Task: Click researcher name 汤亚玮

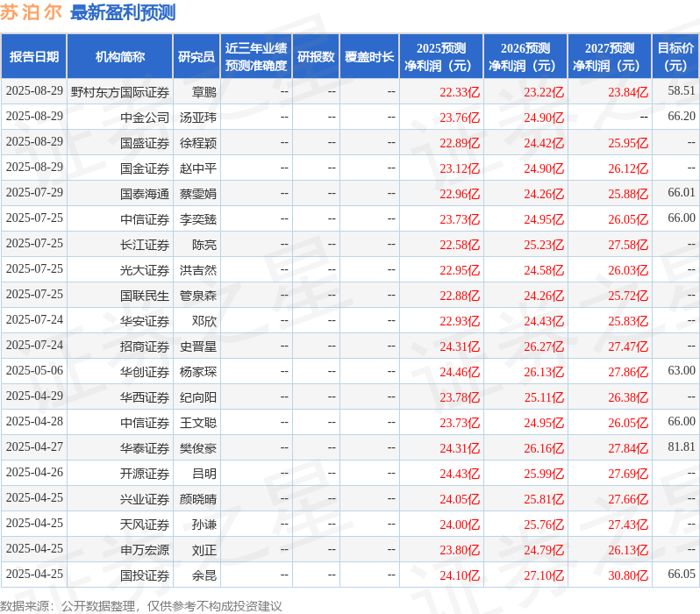Action: click(197, 118)
